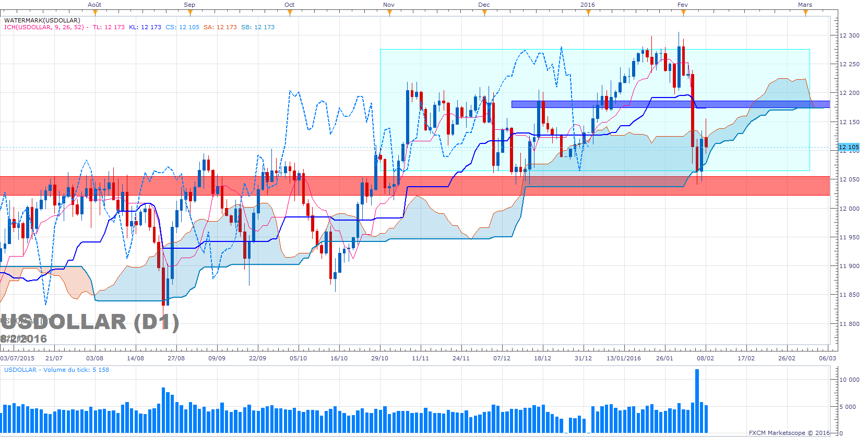Click the 22/09 date axis label

258,358
